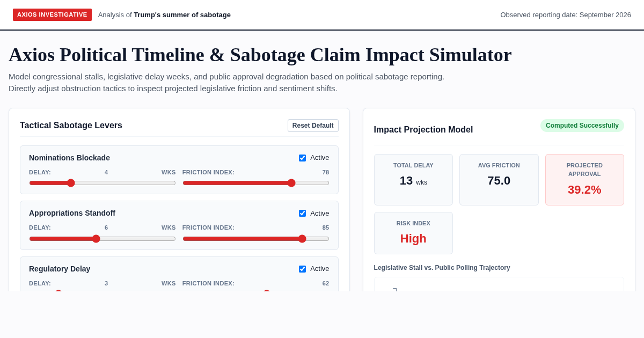Click the Tactical Sabotage Levers heading
The height and width of the screenshot is (338, 644).
(71, 126)
